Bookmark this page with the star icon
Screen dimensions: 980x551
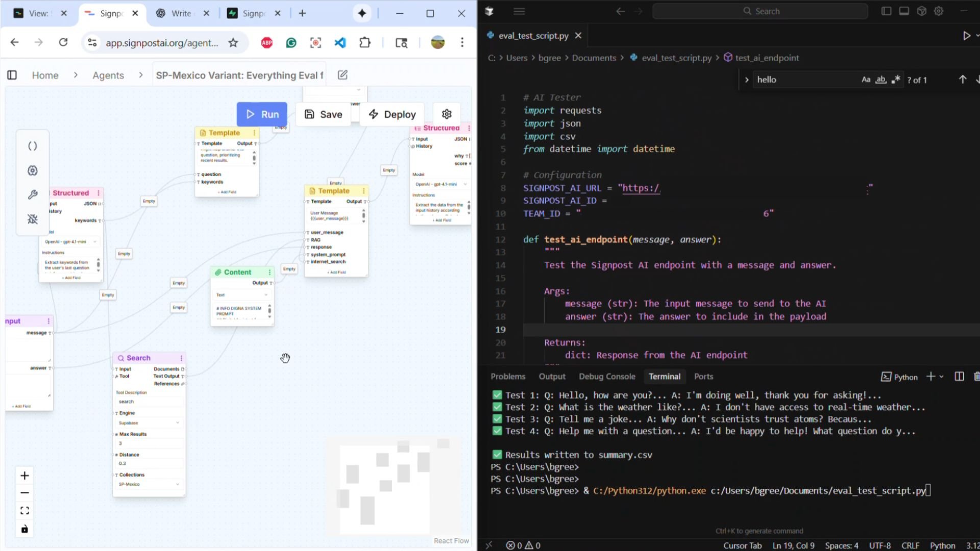(x=233, y=43)
